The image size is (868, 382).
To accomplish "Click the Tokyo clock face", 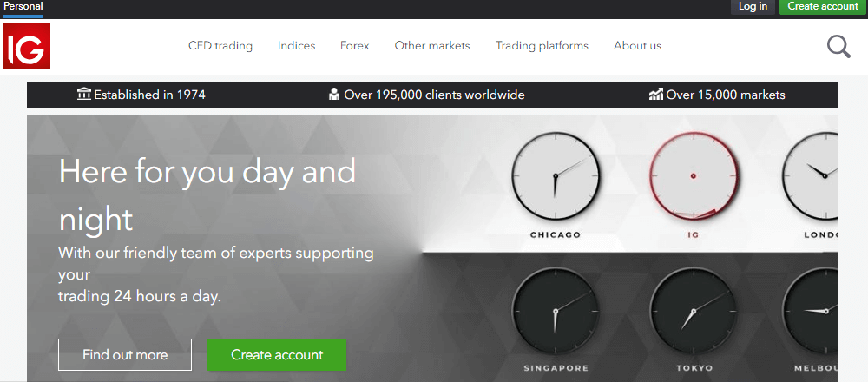I will [693, 313].
